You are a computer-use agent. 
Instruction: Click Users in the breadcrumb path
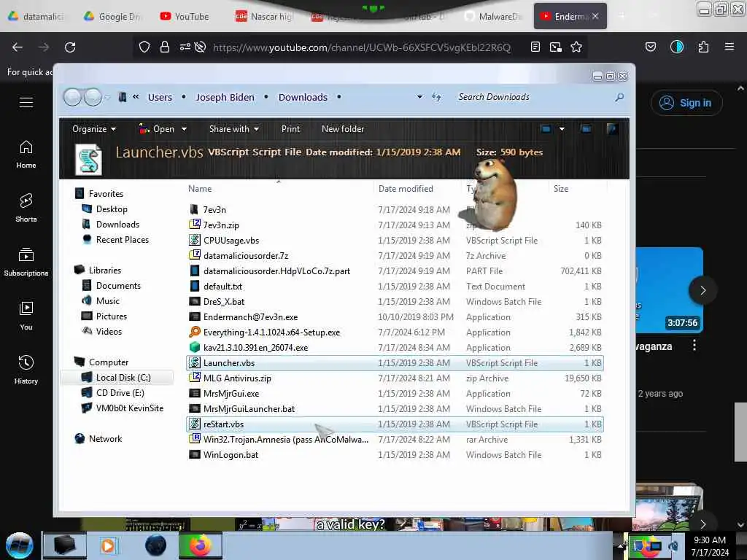[x=160, y=97]
